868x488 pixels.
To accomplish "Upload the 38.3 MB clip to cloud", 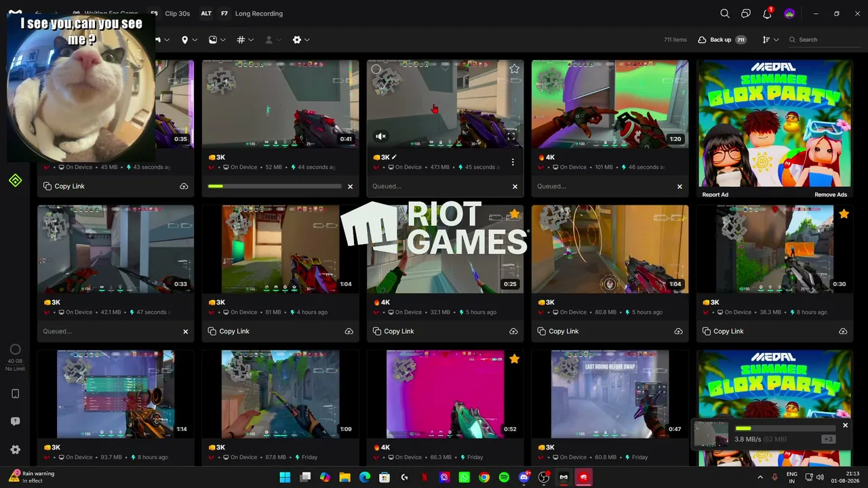I will click(x=843, y=331).
